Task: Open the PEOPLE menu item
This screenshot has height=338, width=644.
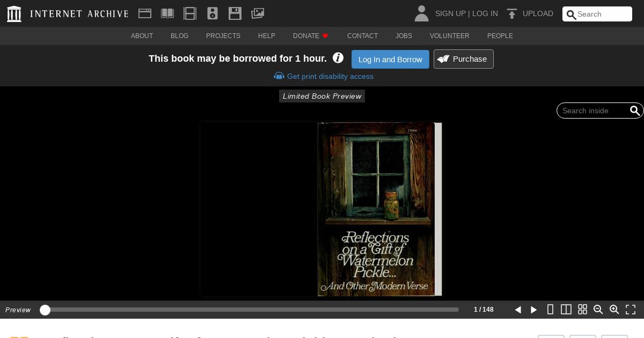Action: pyautogui.click(x=500, y=36)
